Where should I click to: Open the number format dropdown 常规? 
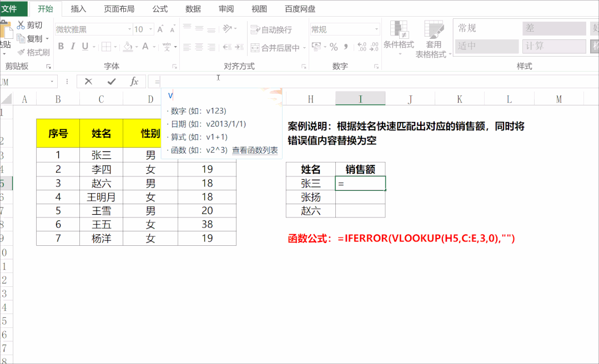[x=377, y=29]
